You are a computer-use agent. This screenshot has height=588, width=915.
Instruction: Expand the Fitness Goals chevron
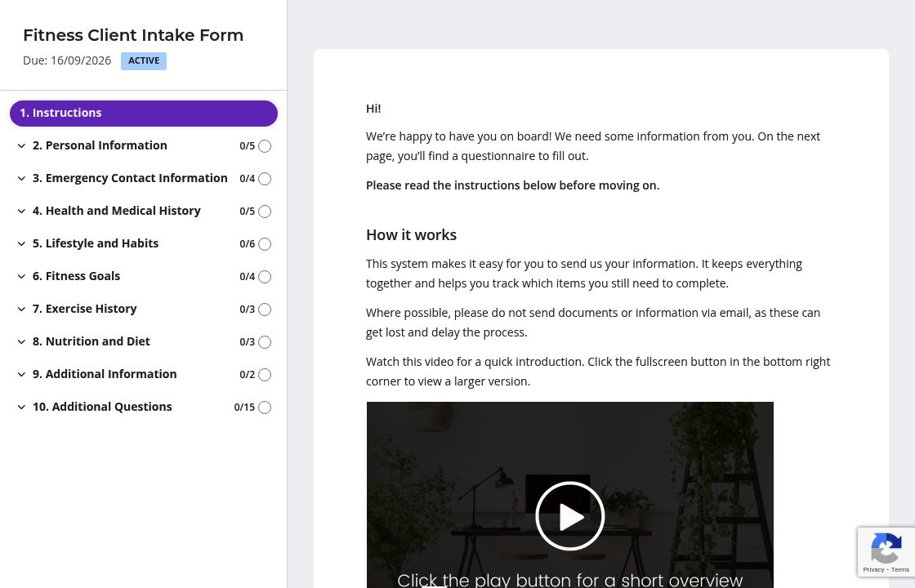pos(21,277)
